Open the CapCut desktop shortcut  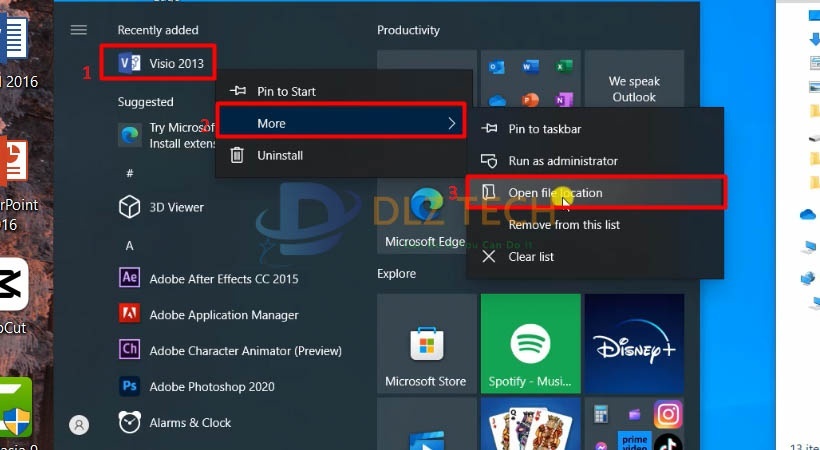coord(14,296)
